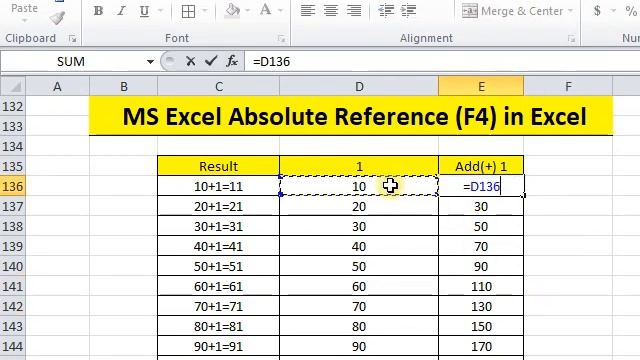Align text left
Screen dimensions: 640x360
tap(307, 11)
